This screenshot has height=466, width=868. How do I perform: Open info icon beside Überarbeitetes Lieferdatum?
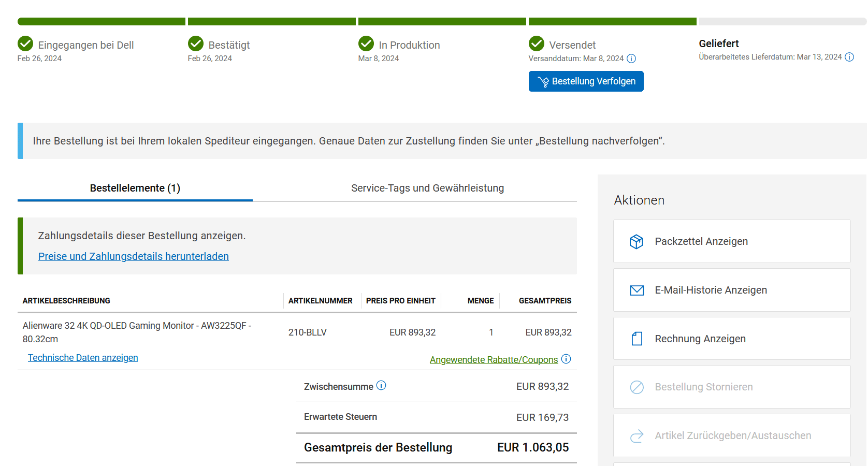pos(849,57)
